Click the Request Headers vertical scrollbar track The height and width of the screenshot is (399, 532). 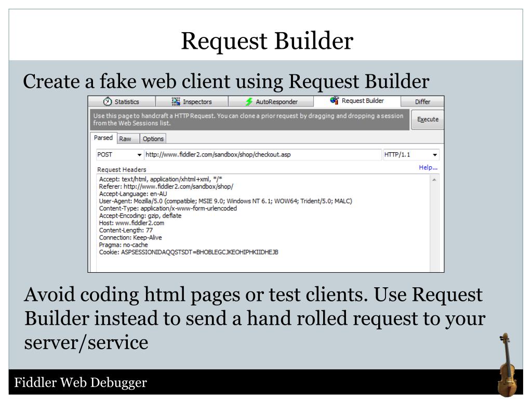click(434, 228)
